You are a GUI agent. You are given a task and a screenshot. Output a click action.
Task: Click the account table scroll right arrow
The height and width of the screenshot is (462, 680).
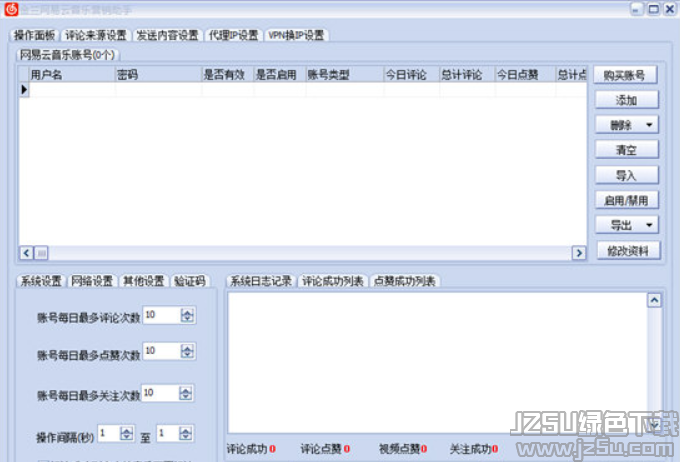(579, 253)
